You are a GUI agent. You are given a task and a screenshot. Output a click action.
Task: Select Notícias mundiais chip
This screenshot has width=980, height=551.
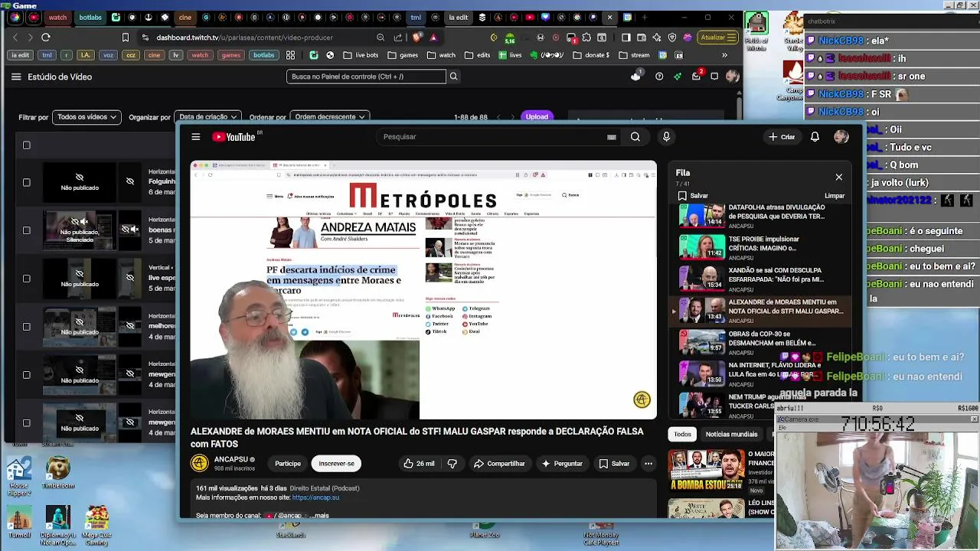[731, 435]
